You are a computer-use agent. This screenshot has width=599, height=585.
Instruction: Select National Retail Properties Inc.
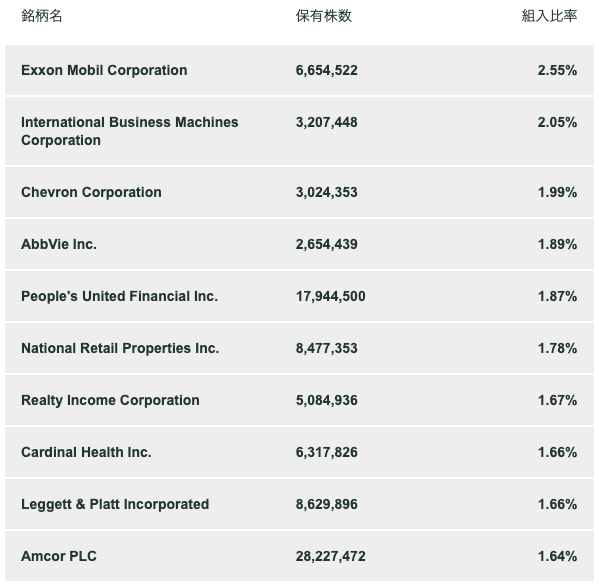point(120,348)
